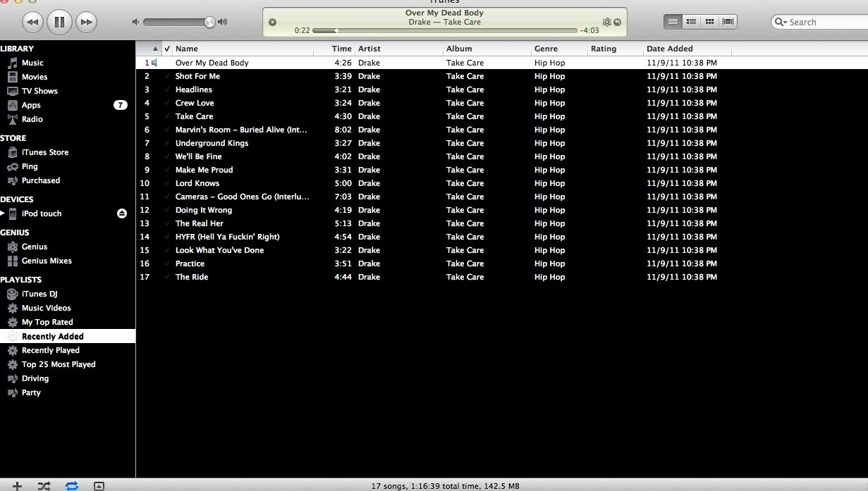The height and width of the screenshot is (491, 868).
Task: Open the Purchased list
Action: point(41,180)
